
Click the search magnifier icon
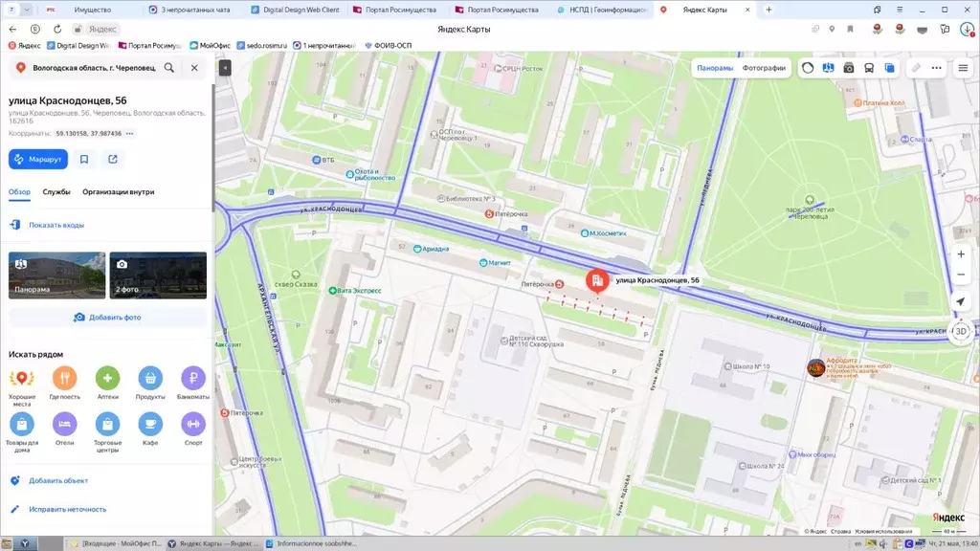point(169,68)
